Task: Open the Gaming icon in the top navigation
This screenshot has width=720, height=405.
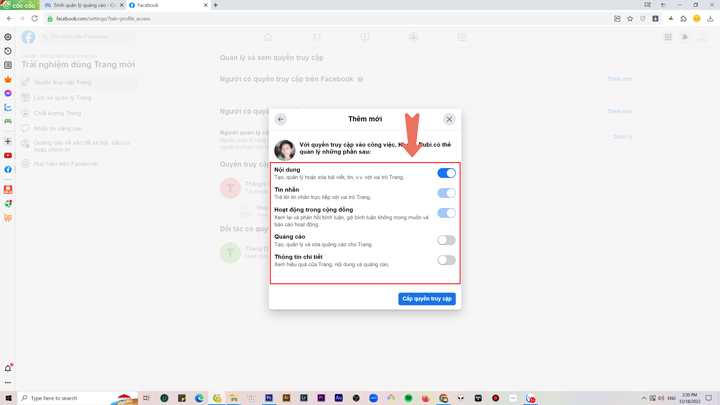Action: coord(461,37)
